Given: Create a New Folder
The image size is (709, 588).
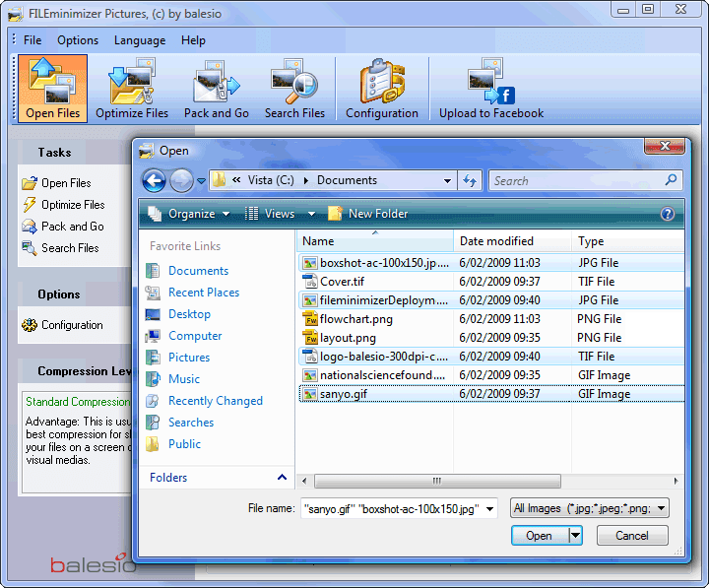Looking at the screenshot, I should [x=367, y=214].
